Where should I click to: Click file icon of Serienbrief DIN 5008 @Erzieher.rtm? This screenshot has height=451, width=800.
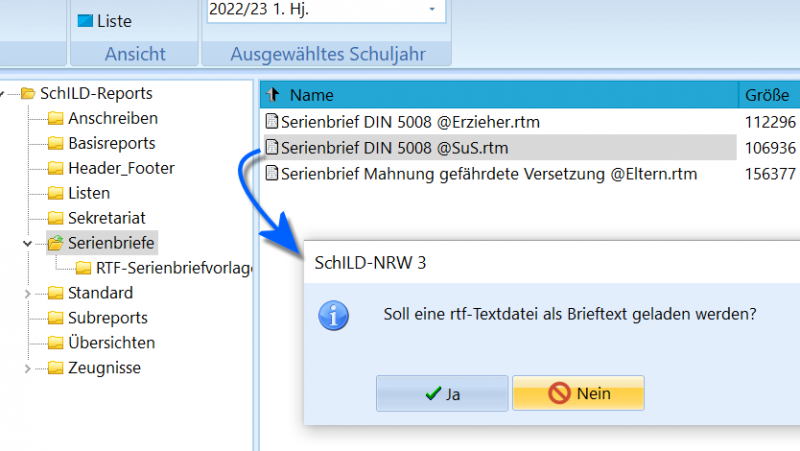[x=272, y=121]
